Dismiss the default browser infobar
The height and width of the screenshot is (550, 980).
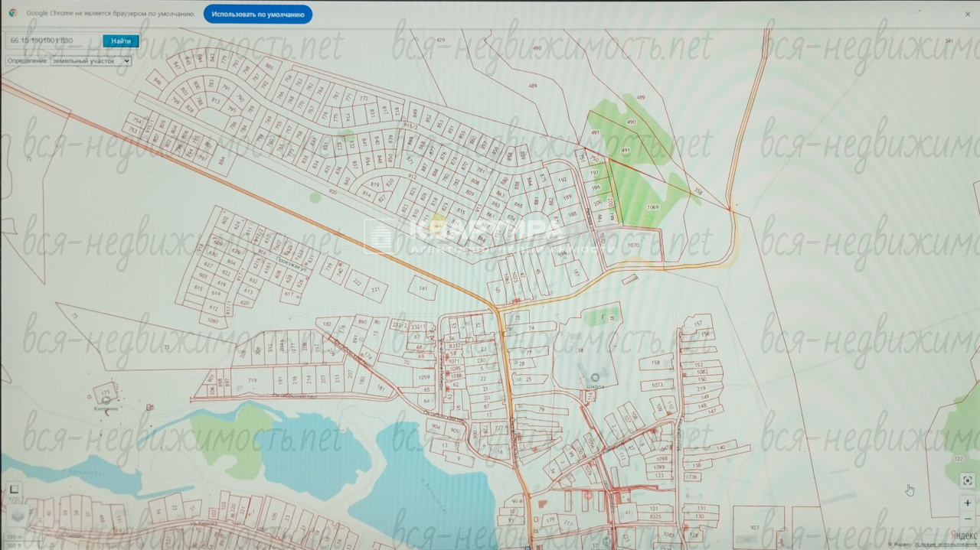pyautogui.click(x=967, y=14)
